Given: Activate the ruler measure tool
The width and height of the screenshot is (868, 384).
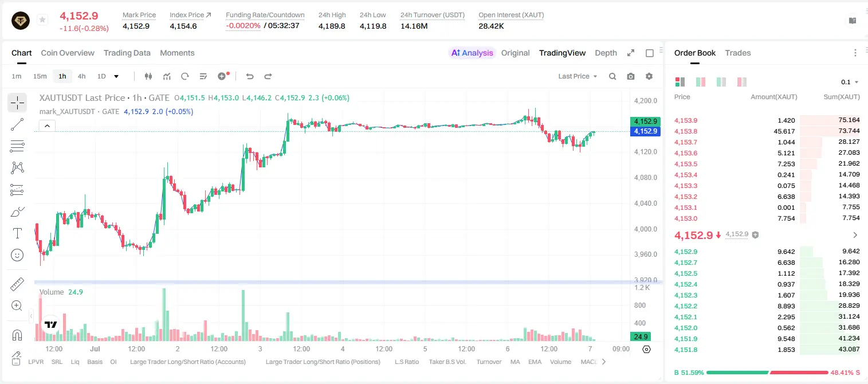Looking at the screenshot, I should tap(17, 284).
